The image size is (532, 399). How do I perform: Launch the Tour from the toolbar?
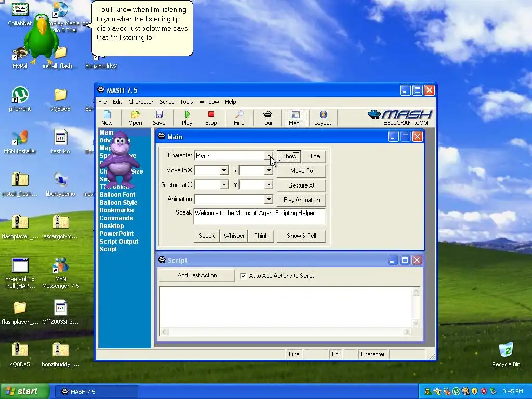pos(267,118)
